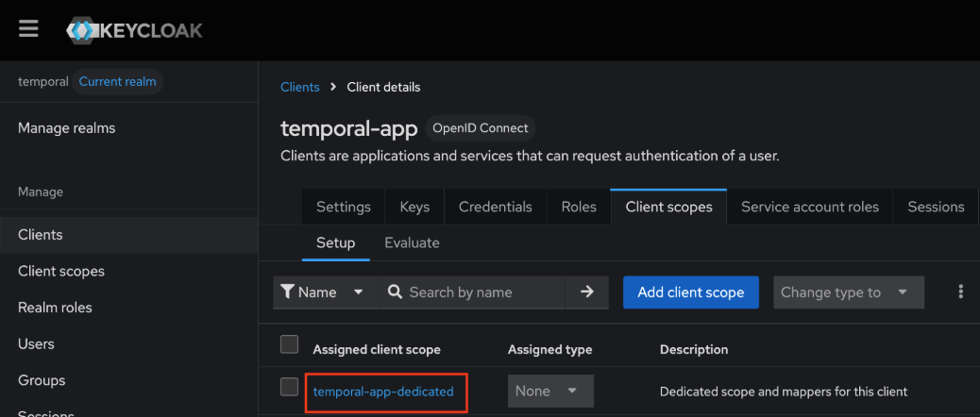Screen dimensions: 980x417
Task: Select the Setup sub-tab
Action: click(335, 242)
